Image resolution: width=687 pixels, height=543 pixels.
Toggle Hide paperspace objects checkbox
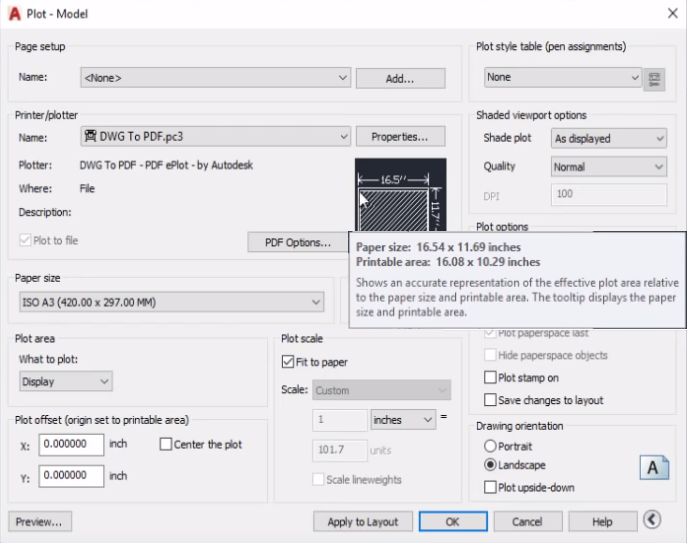coord(490,355)
